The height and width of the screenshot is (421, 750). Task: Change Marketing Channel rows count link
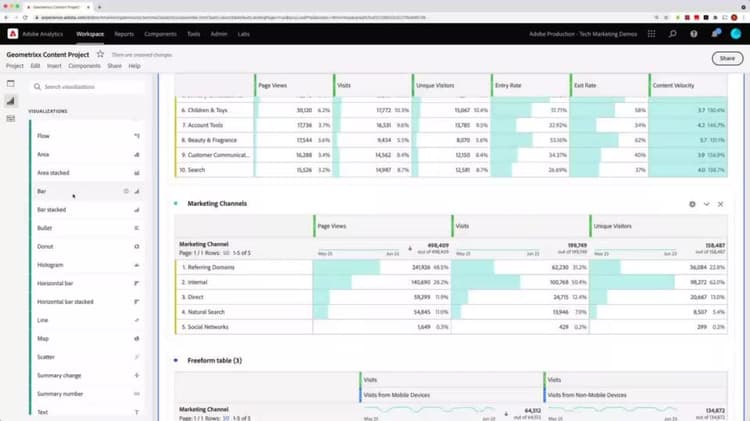point(226,253)
